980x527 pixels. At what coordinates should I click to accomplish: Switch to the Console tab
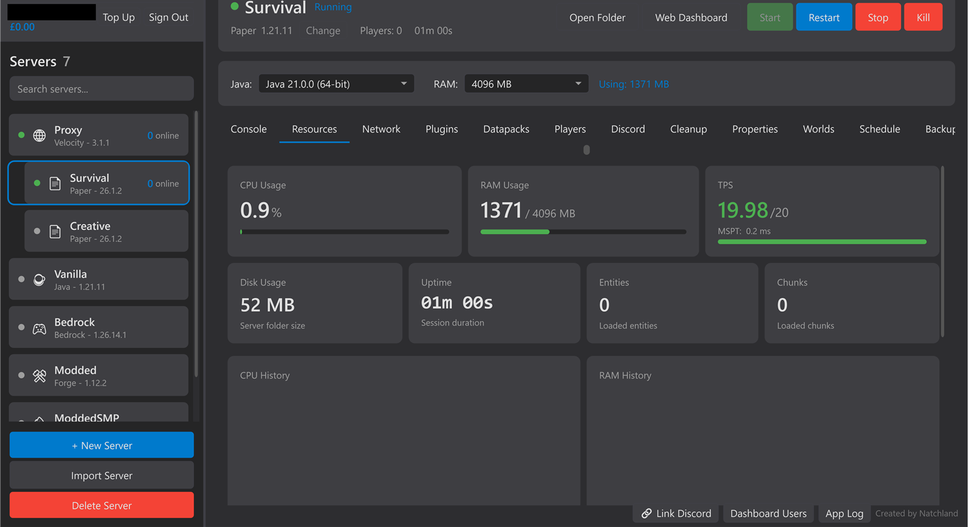(x=248, y=129)
